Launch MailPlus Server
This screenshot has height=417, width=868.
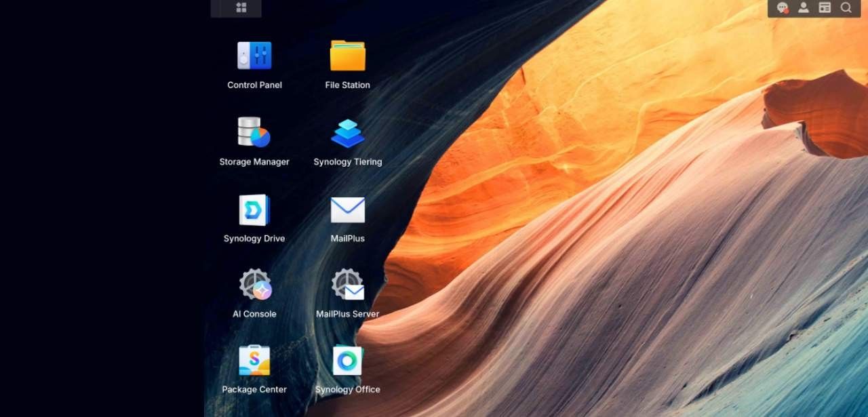347,286
